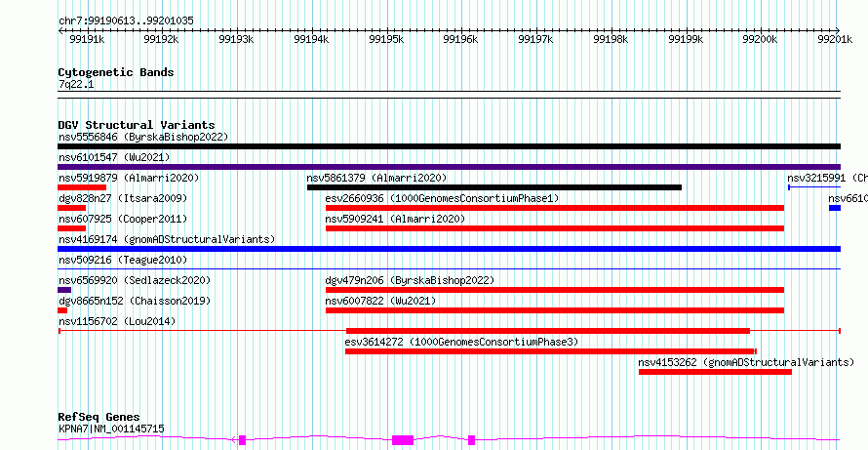Select the nsv5909241 (Almarri2020) label
This screenshot has width=868, height=450.
point(395,219)
